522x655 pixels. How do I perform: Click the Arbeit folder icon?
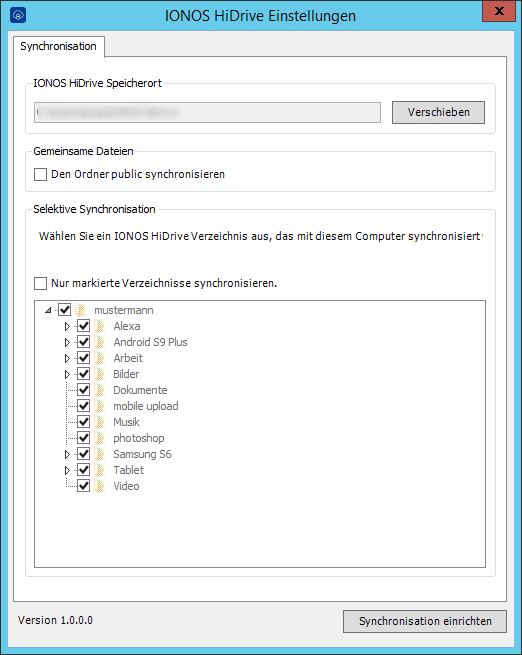(x=100, y=358)
